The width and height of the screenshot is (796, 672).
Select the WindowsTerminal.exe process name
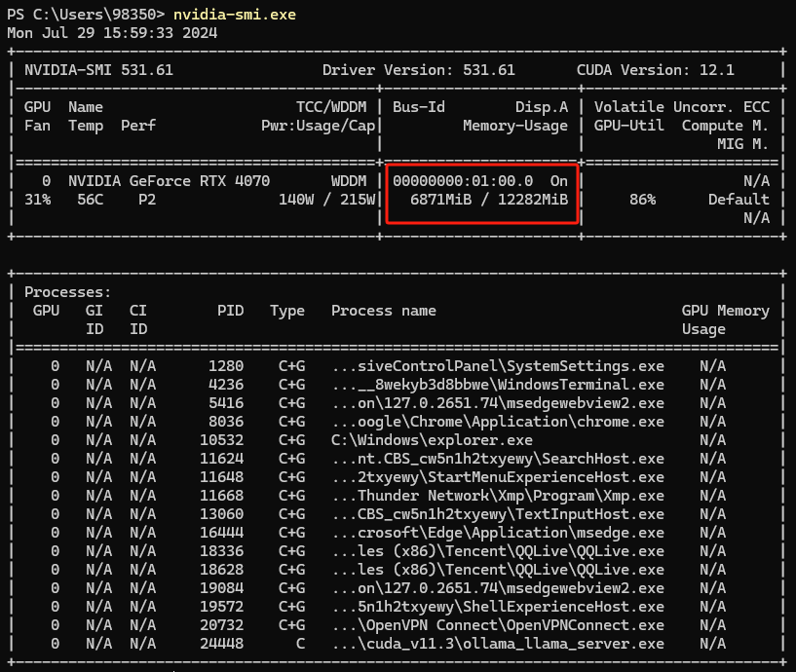pos(498,385)
